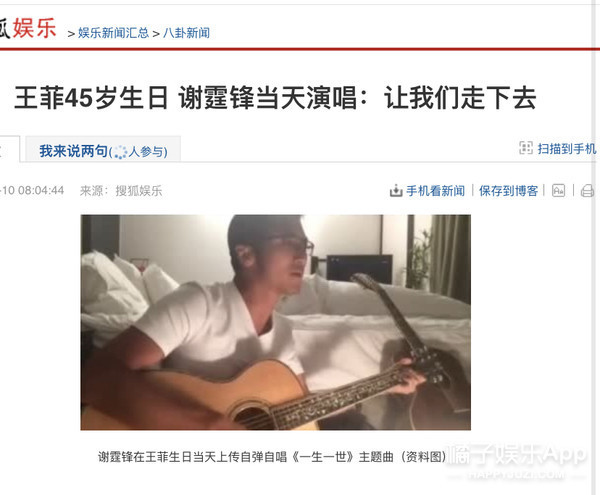Click the QR scan icon beside 扫描到手机
The height and width of the screenshot is (495, 600).
pos(525,148)
